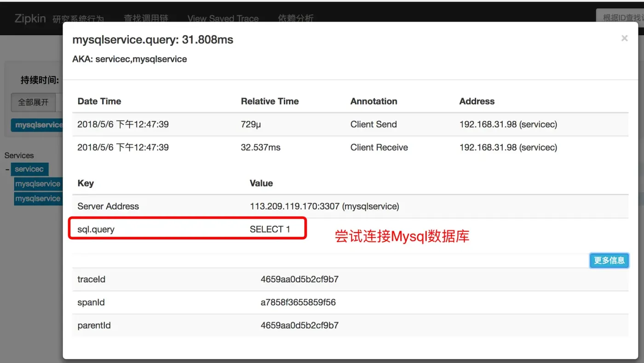Image resolution: width=644 pixels, height=363 pixels.
Task: Select the parentId label
Action: pos(94,325)
